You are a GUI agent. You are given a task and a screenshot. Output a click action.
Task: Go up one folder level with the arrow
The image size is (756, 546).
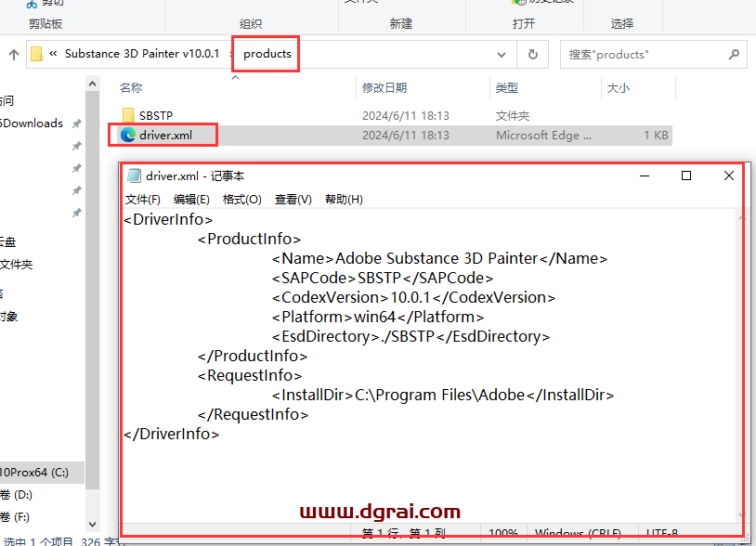pyautogui.click(x=14, y=55)
